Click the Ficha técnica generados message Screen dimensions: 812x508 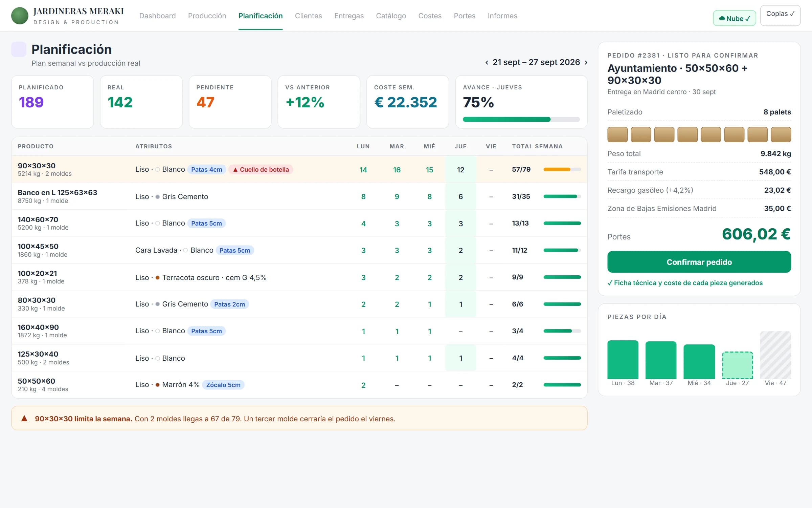tap(685, 283)
